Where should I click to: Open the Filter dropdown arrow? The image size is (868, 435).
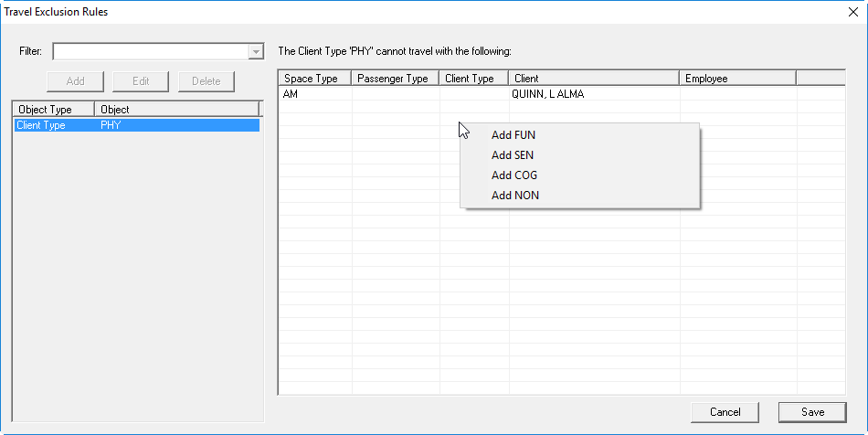pyautogui.click(x=256, y=51)
